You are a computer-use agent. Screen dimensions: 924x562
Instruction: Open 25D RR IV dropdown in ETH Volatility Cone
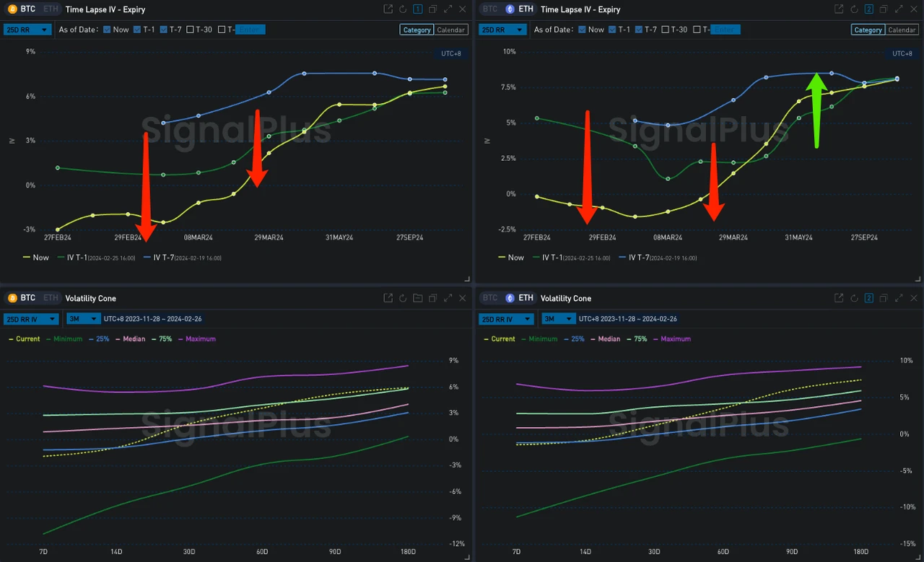505,319
